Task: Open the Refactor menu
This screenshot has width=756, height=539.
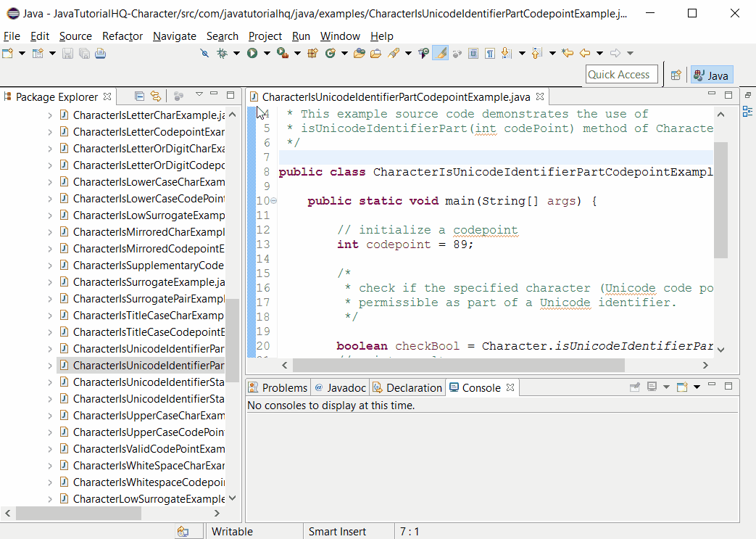Action: [x=122, y=36]
